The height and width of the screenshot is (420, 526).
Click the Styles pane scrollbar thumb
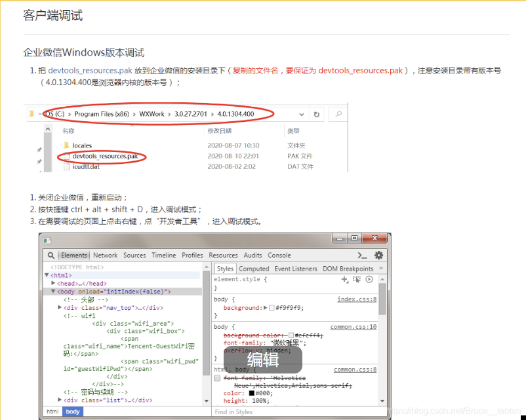[382, 299]
